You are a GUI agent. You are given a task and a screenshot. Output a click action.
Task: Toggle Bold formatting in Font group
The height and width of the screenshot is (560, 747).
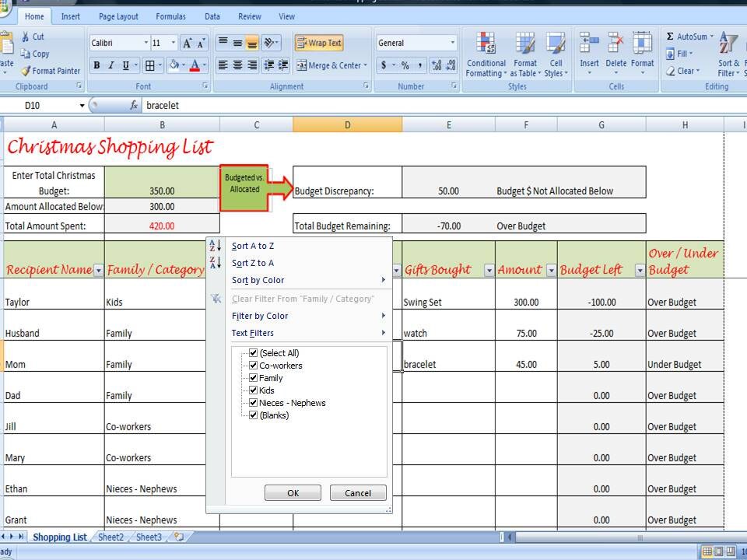96,65
